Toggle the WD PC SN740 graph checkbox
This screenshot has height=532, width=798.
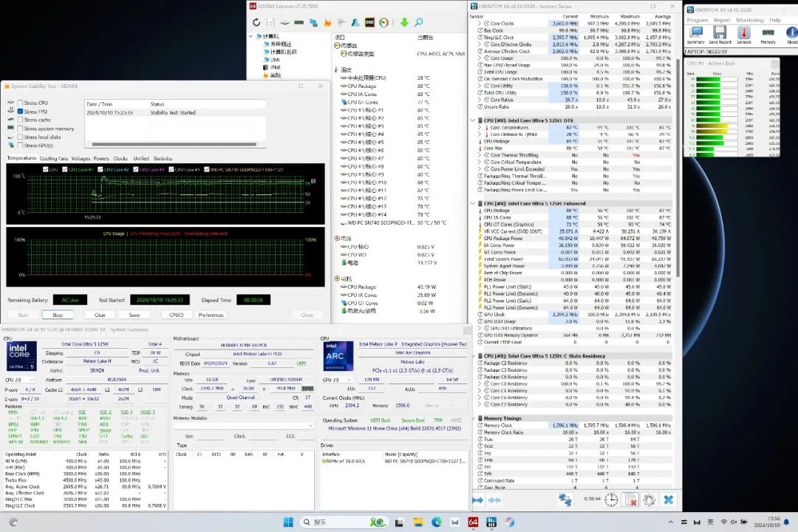pos(207,169)
